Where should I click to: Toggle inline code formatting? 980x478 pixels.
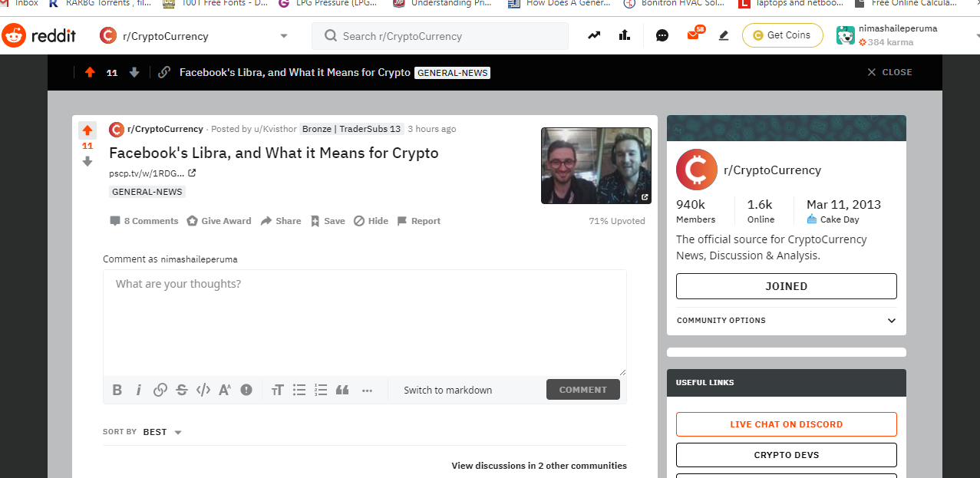[x=203, y=390]
